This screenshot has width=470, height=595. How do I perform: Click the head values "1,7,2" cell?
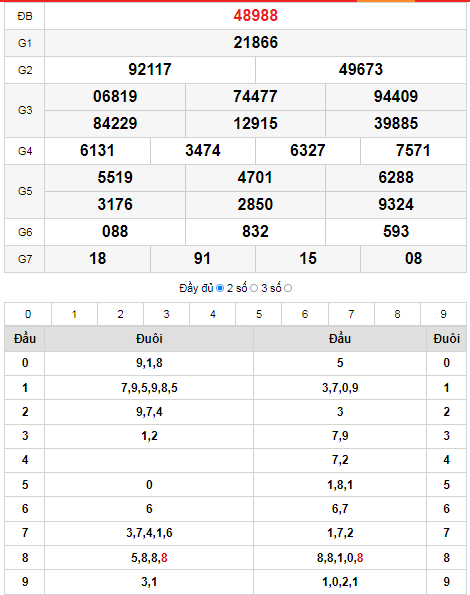tap(340, 533)
